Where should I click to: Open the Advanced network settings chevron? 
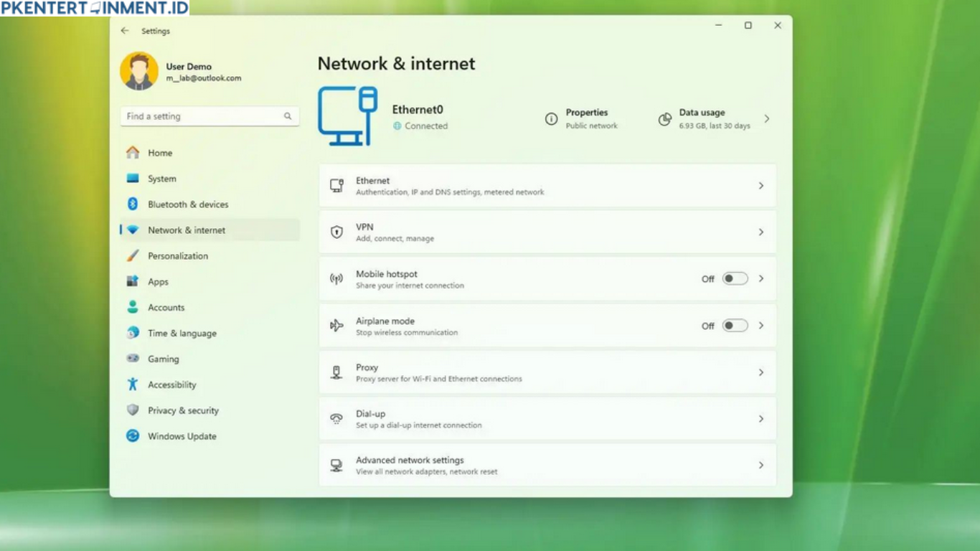[761, 466]
